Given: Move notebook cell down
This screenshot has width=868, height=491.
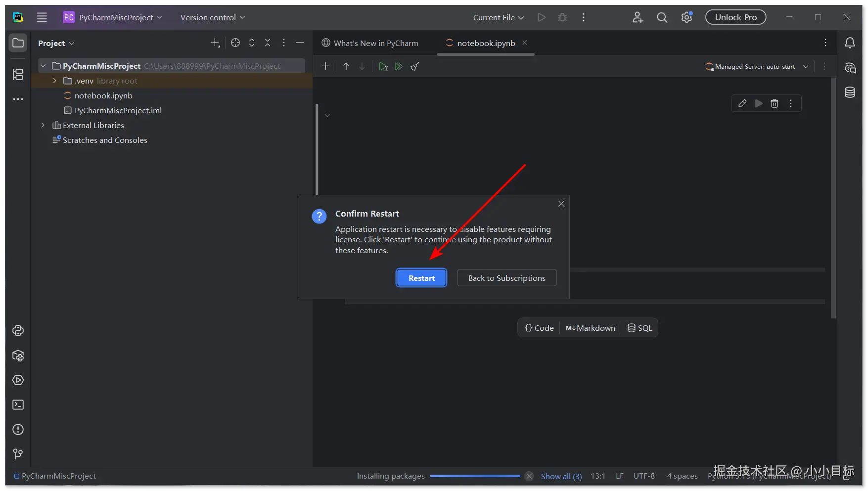Looking at the screenshot, I should pyautogui.click(x=362, y=66).
